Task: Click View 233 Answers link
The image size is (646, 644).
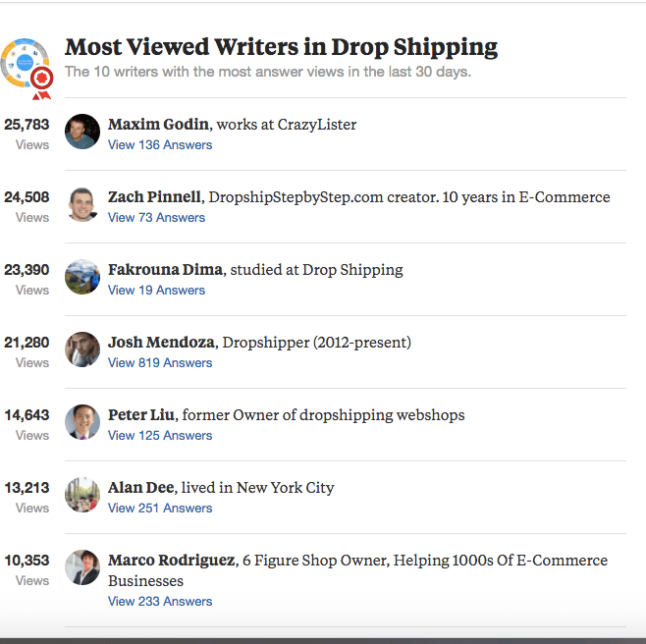Action: [160, 602]
